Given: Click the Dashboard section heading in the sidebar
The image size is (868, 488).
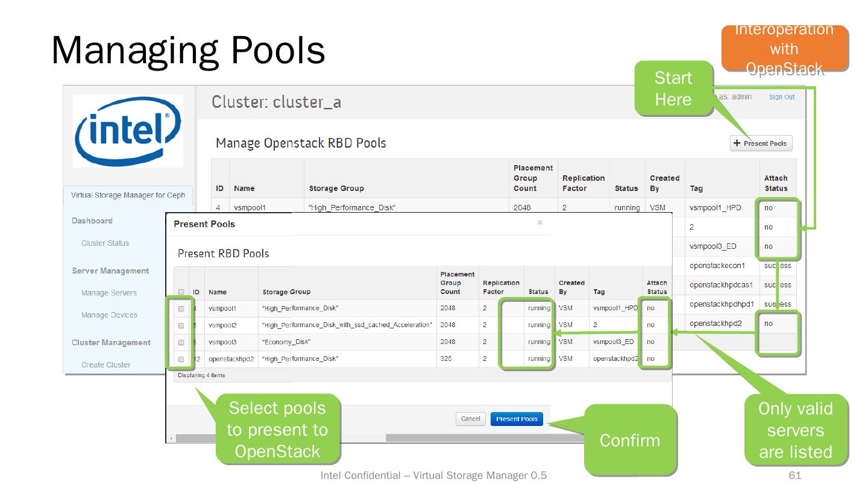Looking at the screenshot, I should pyautogui.click(x=92, y=221).
